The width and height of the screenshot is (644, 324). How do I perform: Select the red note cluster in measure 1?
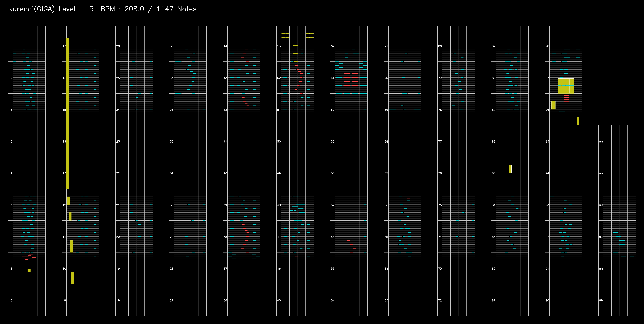click(30, 257)
